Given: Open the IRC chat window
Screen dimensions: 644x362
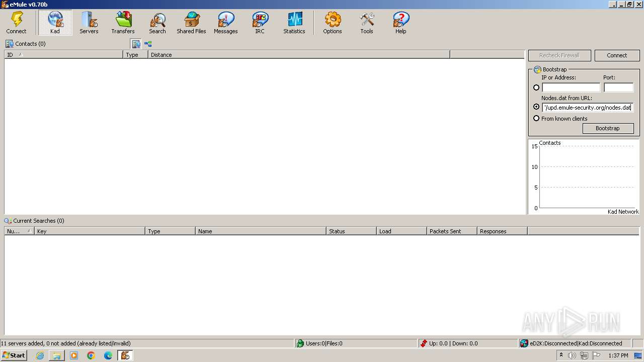Looking at the screenshot, I should (x=260, y=23).
